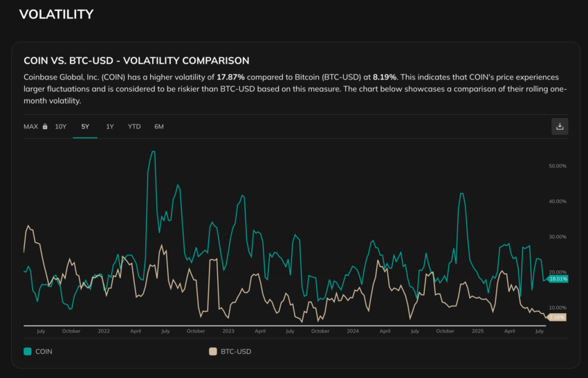
Task: Switch chart to the 1Y range
Action: point(110,126)
